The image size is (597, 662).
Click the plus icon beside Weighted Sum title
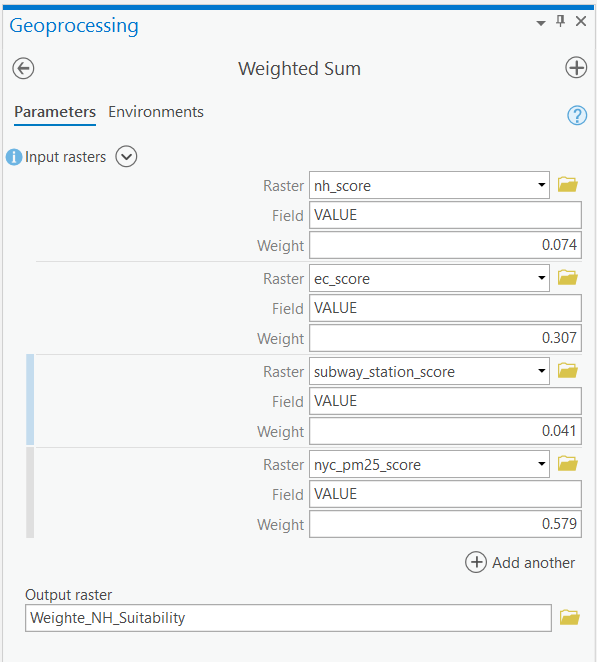pyautogui.click(x=576, y=68)
